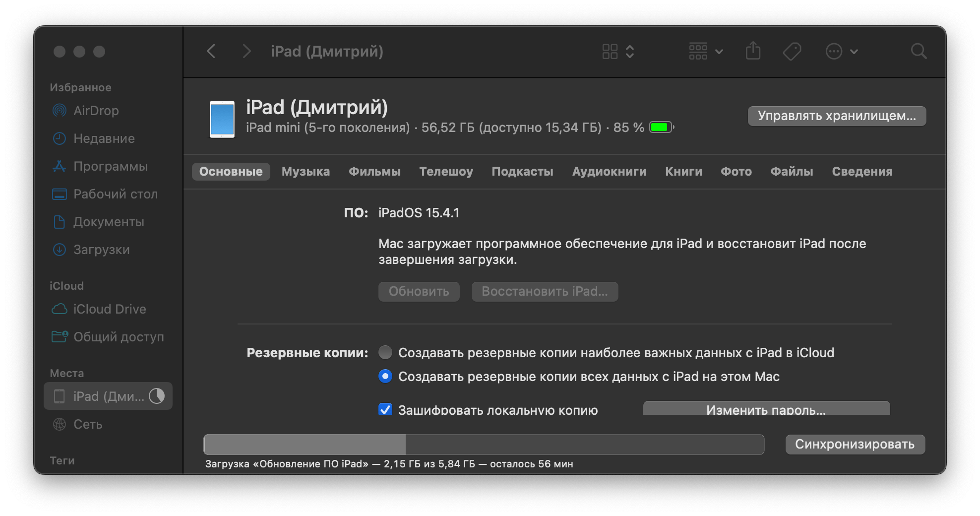This screenshot has height=516, width=980.
Task: Click the Синхронизировать button
Action: [x=855, y=444]
